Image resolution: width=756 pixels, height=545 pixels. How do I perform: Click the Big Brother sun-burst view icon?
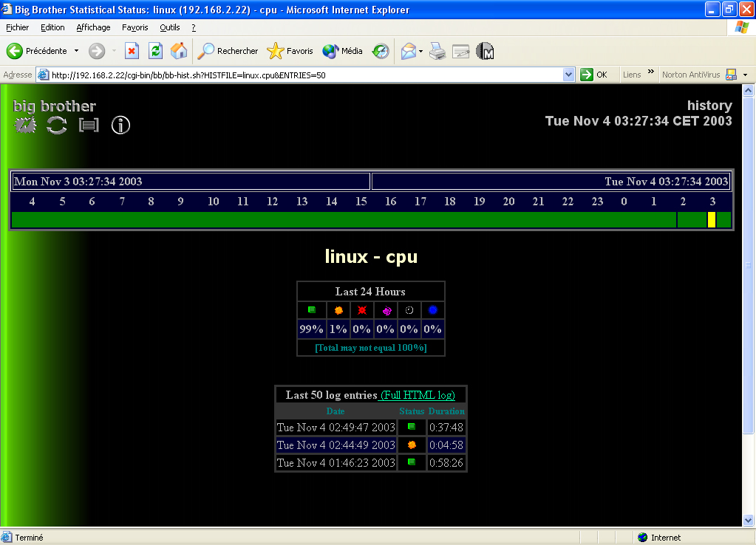25,125
